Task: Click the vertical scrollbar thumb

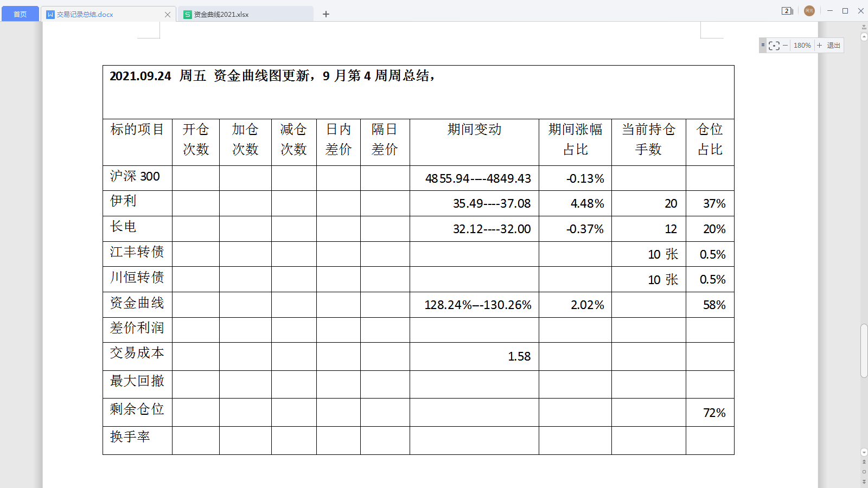Action: click(864, 350)
